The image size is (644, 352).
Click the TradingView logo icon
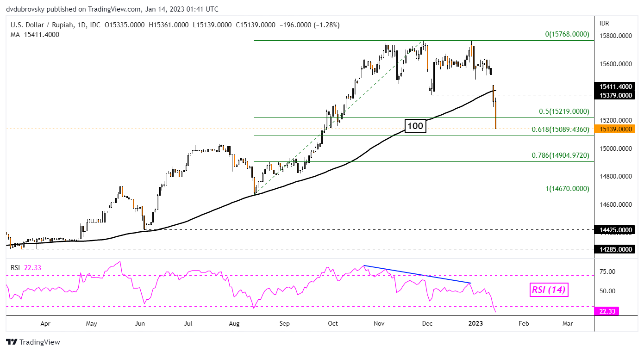12,342
